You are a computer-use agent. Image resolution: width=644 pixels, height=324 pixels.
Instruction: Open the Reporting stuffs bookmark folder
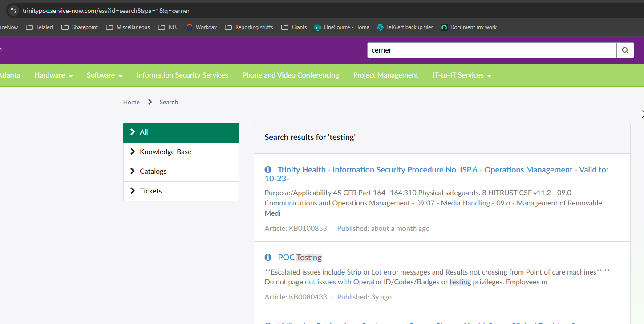pos(249,27)
